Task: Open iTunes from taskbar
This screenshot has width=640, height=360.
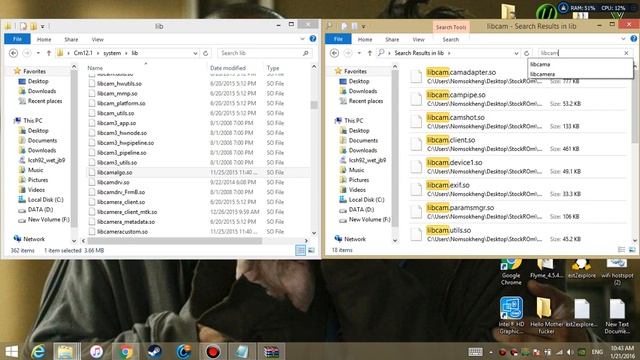Action: (96, 351)
